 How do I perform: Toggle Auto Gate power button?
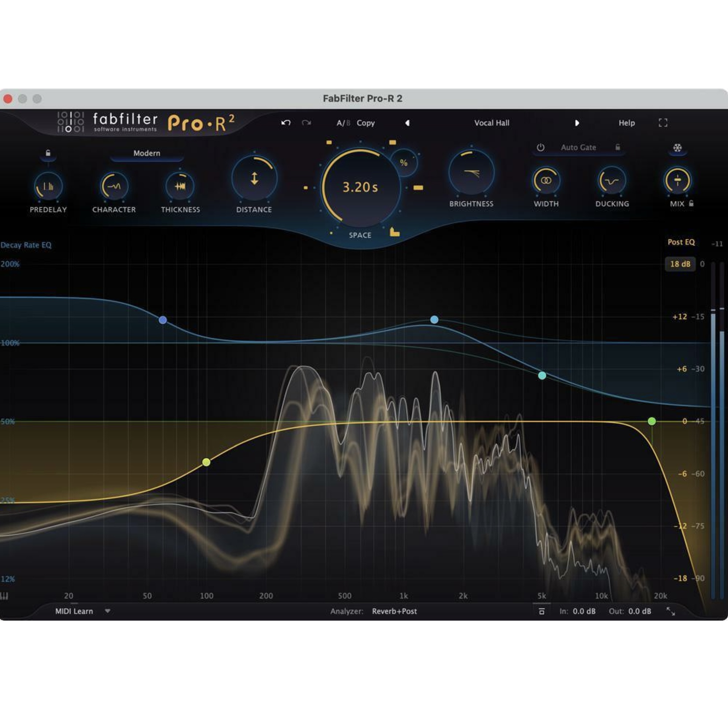coord(540,148)
